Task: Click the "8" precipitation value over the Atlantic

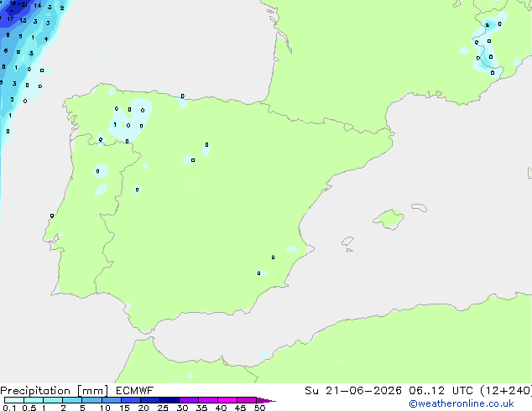Action: coord(8,35)
